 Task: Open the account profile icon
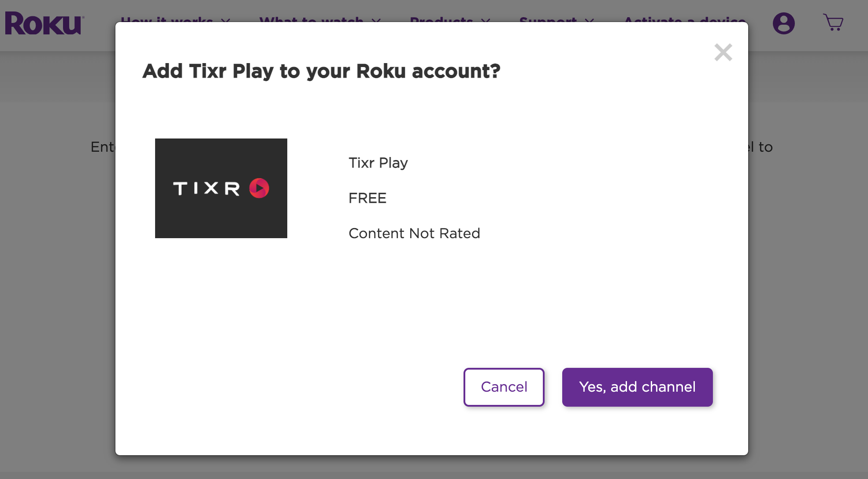783,23
